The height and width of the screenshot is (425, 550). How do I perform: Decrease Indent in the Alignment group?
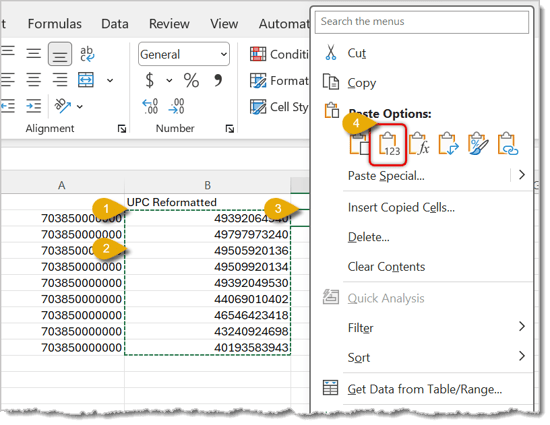coord(7,106)
